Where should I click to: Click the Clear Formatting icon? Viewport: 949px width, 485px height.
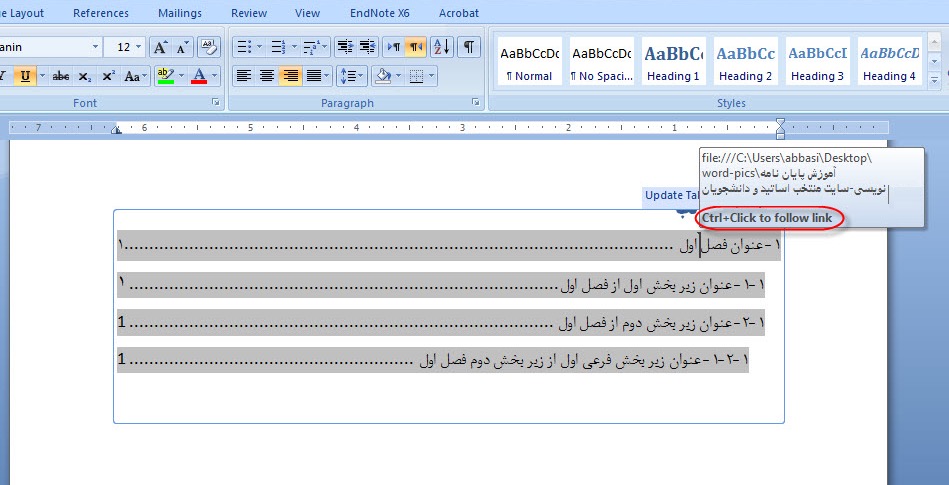(x=209, y=47)
